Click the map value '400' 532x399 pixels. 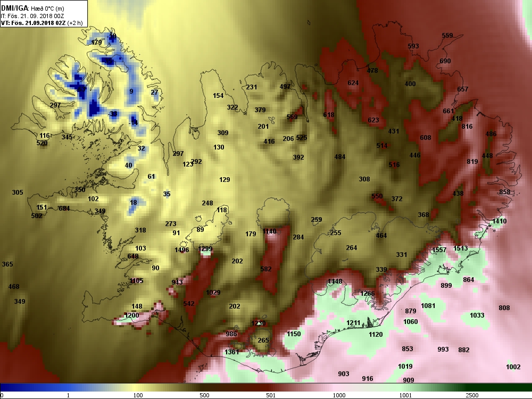(x=410, y=84)
